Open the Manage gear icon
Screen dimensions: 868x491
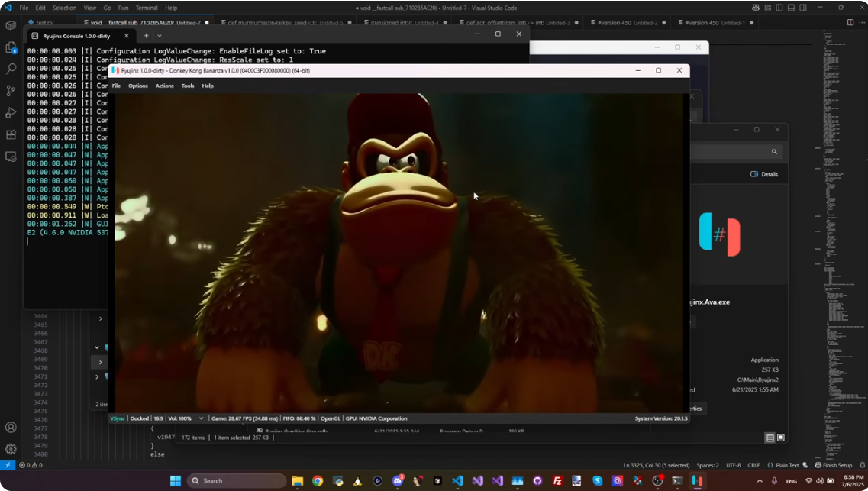click(x=11, y=449)
